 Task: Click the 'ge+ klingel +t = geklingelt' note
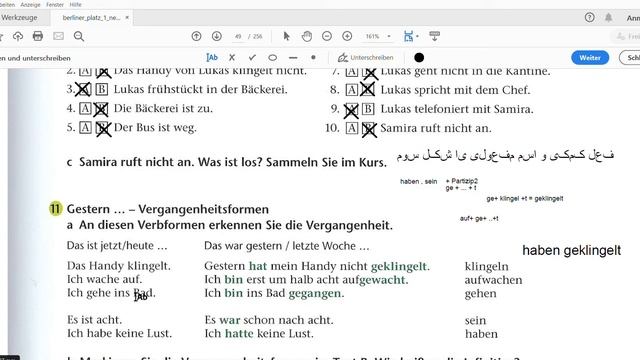[x=524, y=198]
